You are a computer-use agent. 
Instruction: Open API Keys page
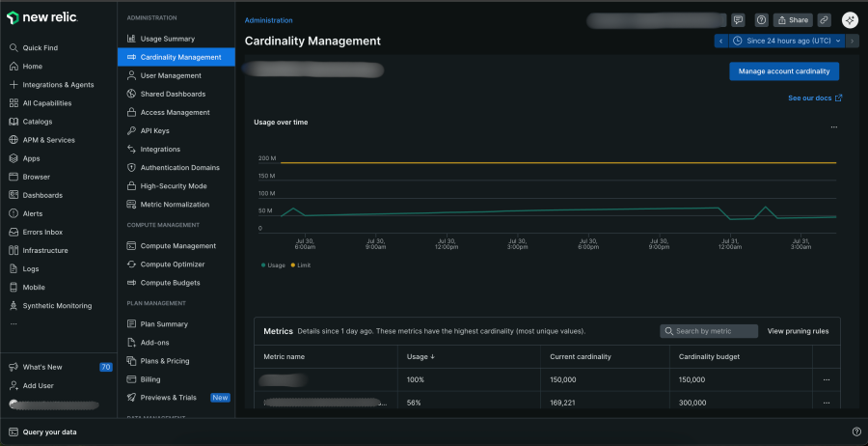pos(149,130)
